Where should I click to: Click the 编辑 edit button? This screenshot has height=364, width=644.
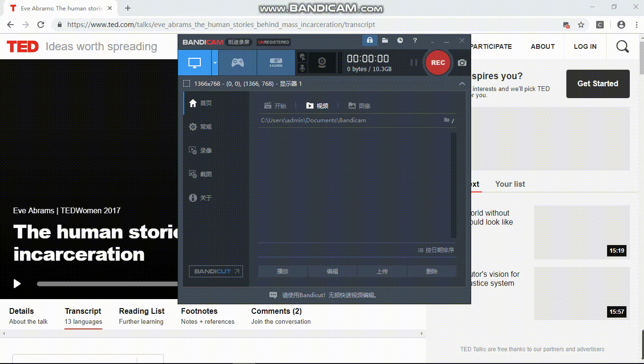click(332, 272)
